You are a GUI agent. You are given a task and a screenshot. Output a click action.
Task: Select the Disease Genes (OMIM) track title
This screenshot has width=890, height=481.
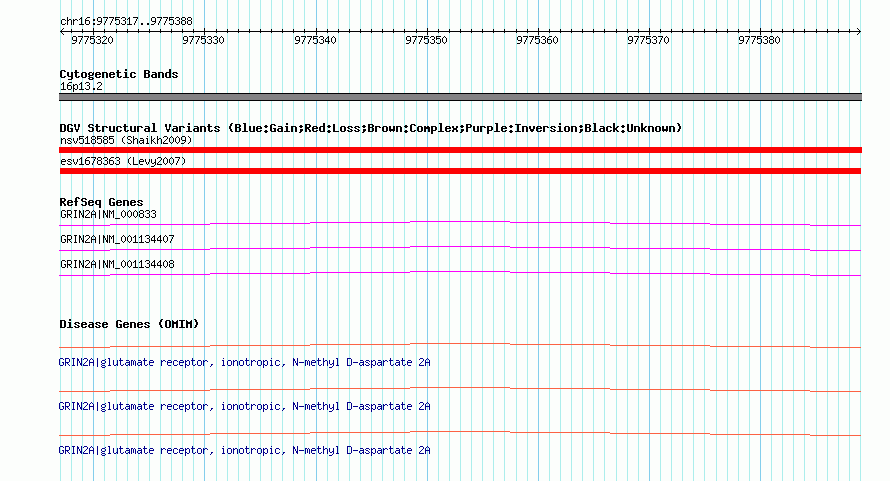(x=129, y=324)
